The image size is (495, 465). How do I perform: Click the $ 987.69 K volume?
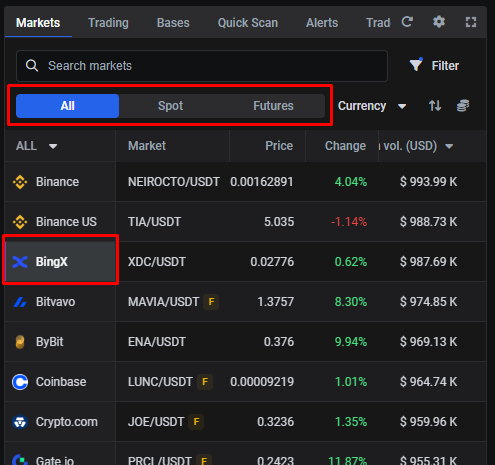[x=428, y=262]
